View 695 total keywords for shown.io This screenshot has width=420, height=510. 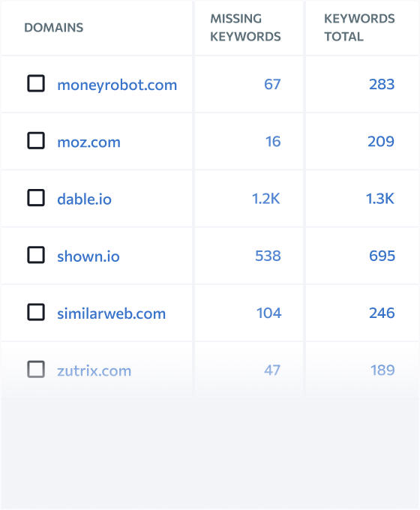pyautogui.click(x=382, y=256)
